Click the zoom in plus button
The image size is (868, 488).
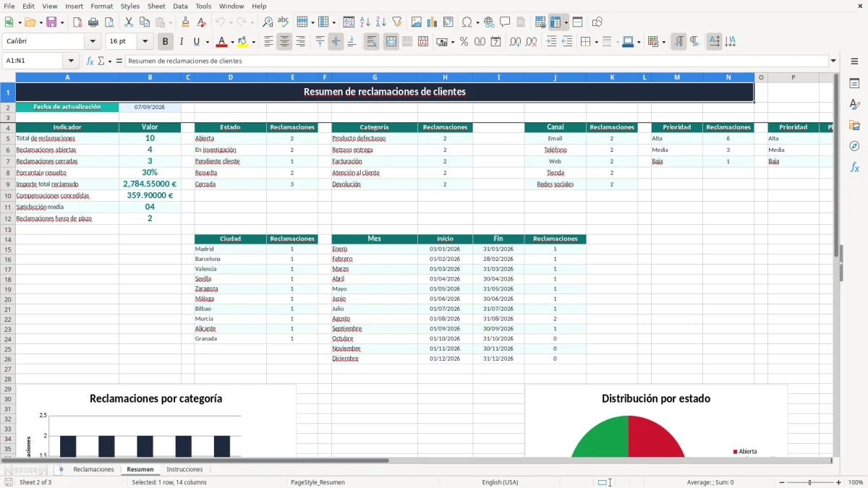pyautogui.click(x=839, y=482)
